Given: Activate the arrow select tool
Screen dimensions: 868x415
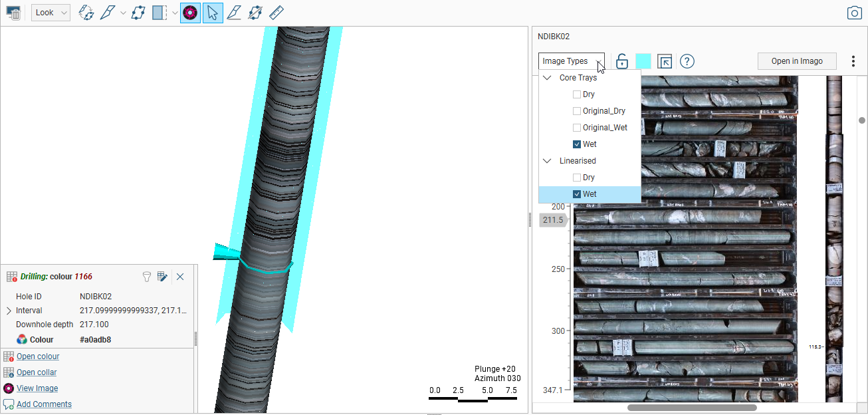Looking at the screenshot, I should [x=212, y=13].
